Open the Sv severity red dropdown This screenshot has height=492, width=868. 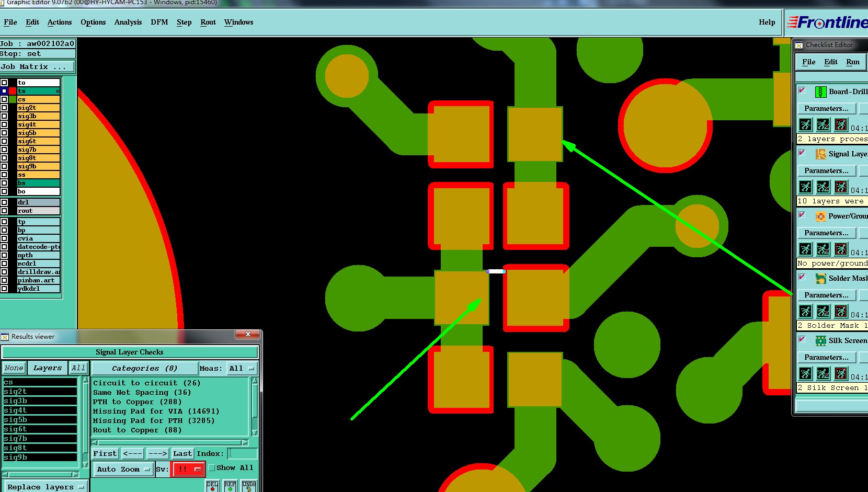pyautogui.click(x=188, y=470)
